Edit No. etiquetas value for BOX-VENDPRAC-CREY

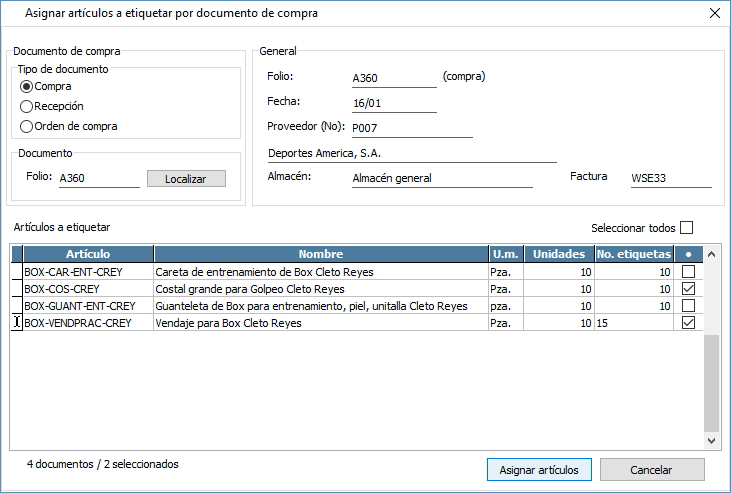633,323
